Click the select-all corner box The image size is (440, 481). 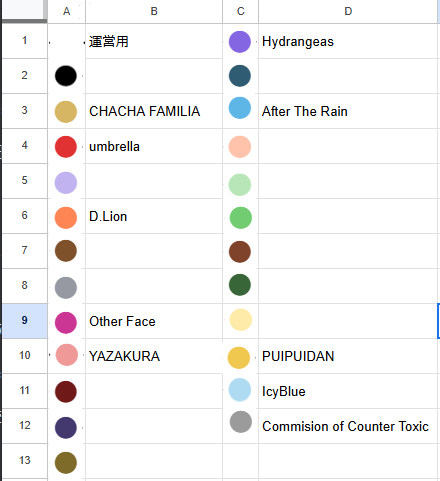coord(24,11)
